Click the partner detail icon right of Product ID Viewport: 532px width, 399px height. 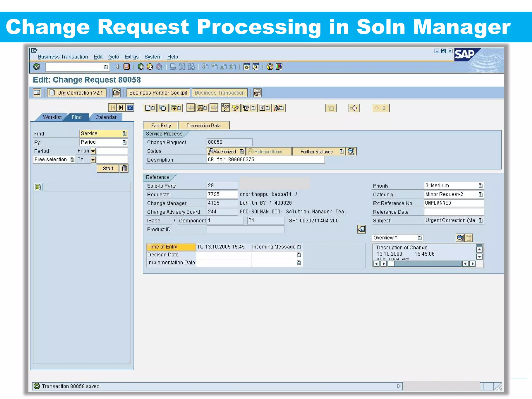pos(361,229)
